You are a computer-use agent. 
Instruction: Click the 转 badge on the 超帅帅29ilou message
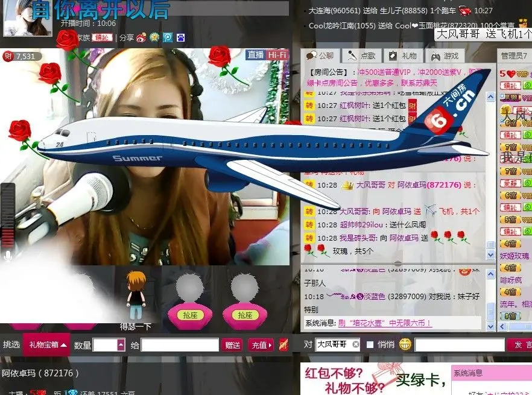point(309,225)
